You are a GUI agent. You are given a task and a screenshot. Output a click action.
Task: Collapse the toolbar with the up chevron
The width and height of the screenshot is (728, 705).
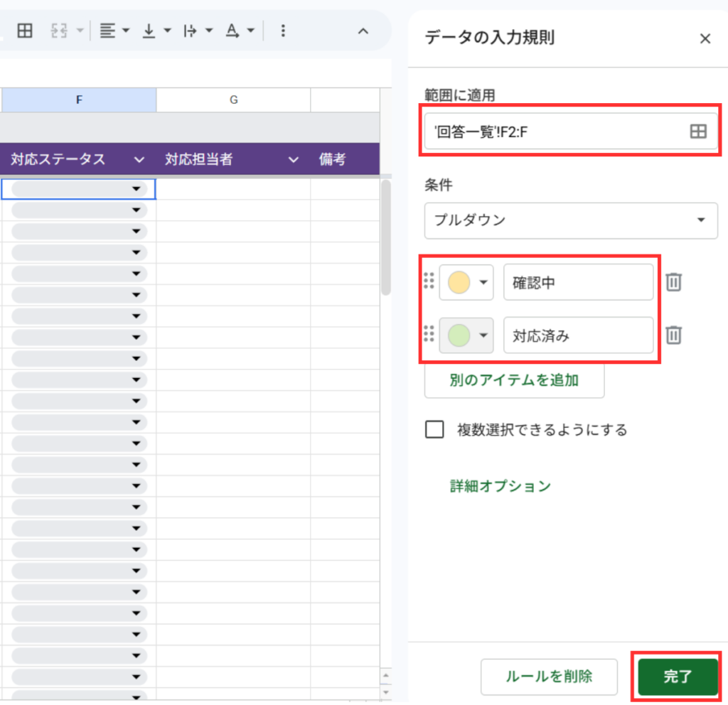(363, 31)
